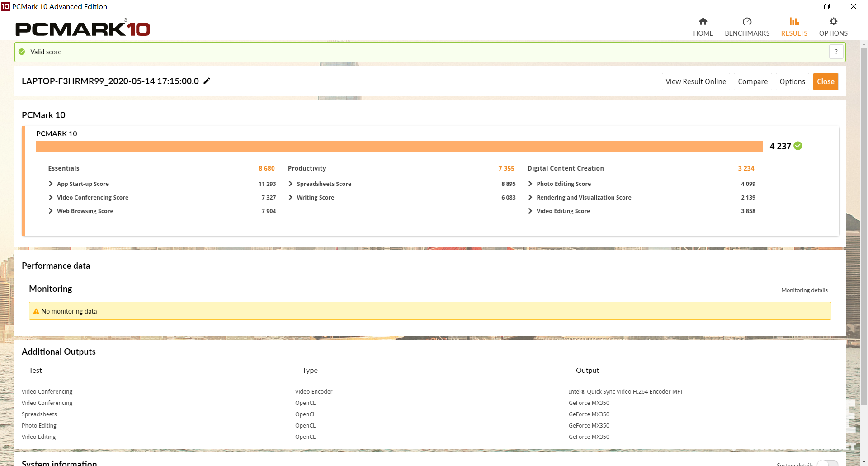Click the result name LAPTOP-F3HRMR99 text

point(110,81)
